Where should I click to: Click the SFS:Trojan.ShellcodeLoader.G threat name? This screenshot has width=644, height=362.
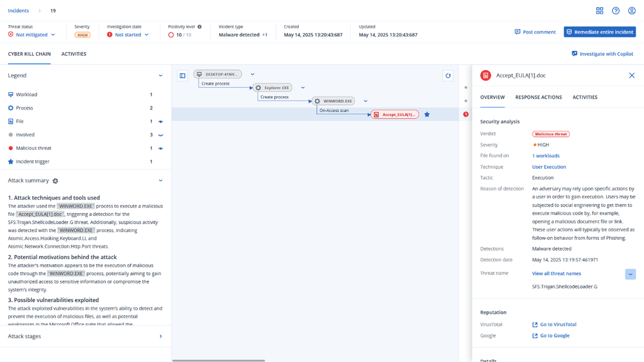pos(565,287)
